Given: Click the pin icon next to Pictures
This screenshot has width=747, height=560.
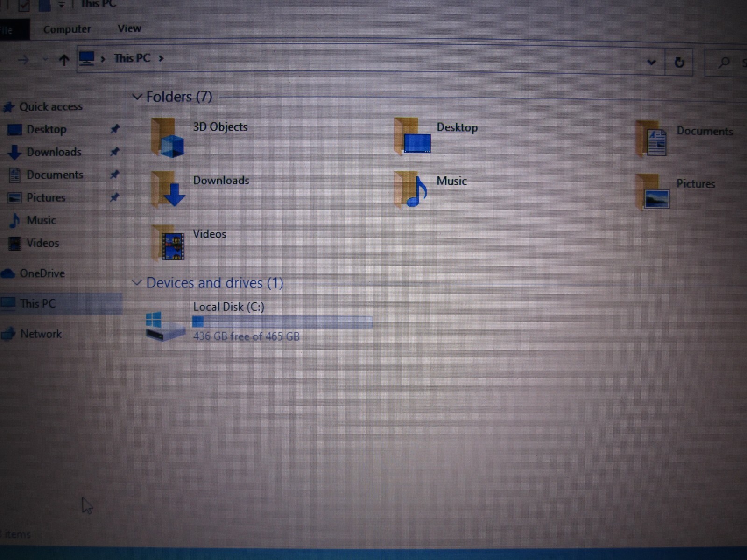Looking at the screenshot, I should pyautogui.click(x=114, y=198).
